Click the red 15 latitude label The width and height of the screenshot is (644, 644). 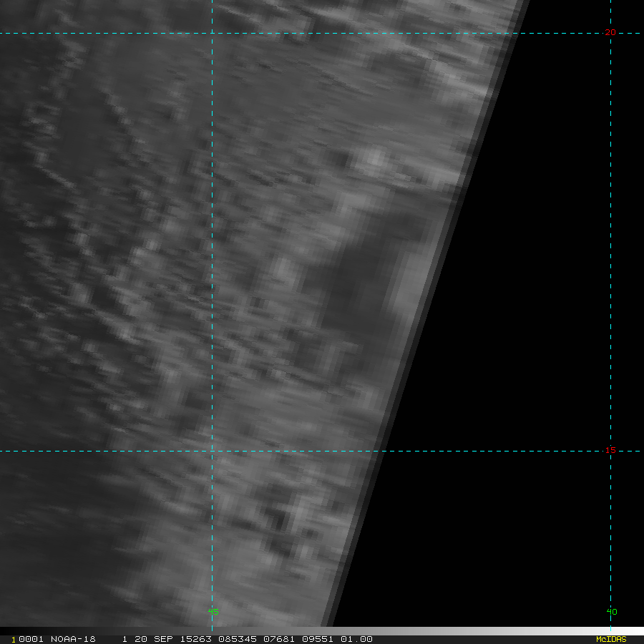point(610,451)
